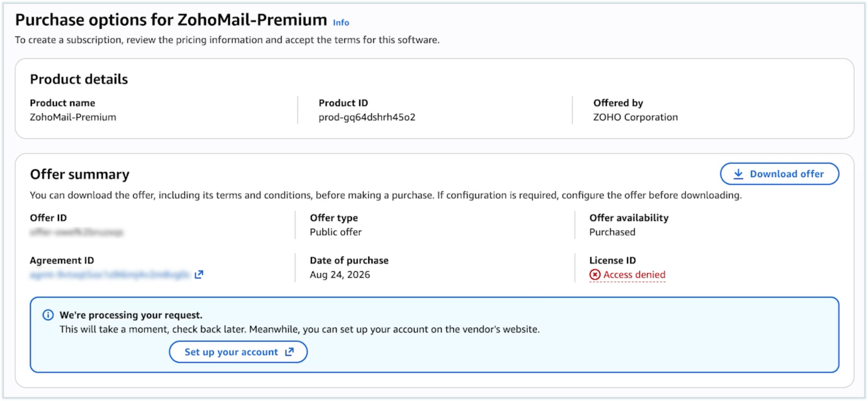The width and height of the screenshot is (868, 401).
Task: Click the Access denied error icon
Action: pos(594,274)
